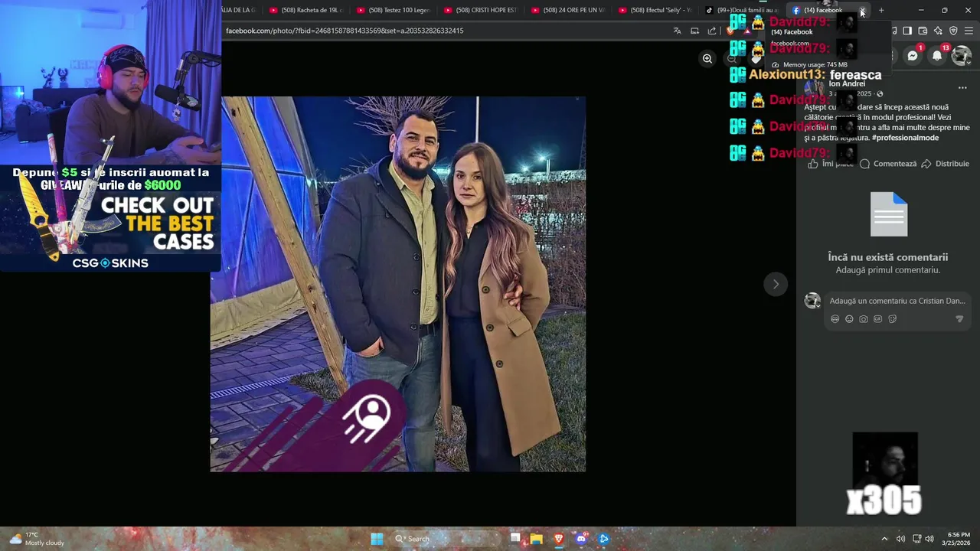Send the comment arrow button
The width and height of the screenshot is (980, 551).
coord(959,319)
